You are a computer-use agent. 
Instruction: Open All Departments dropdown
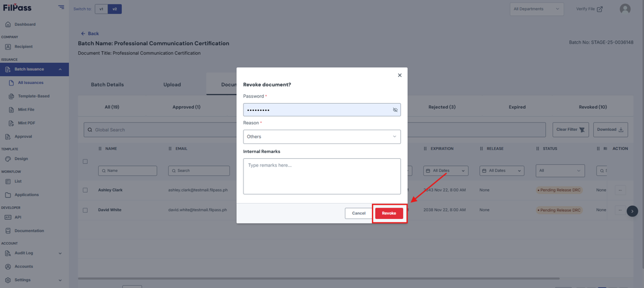537,9
